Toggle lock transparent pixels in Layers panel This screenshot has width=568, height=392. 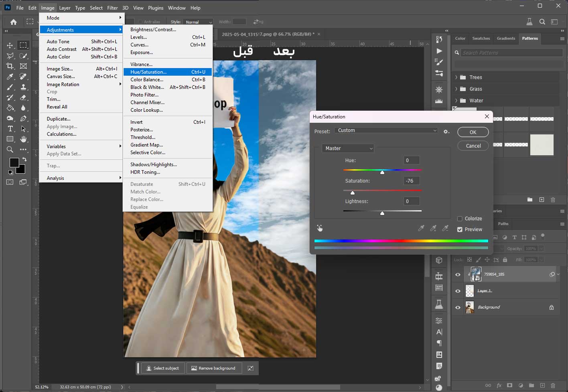[x=469, y=260]
